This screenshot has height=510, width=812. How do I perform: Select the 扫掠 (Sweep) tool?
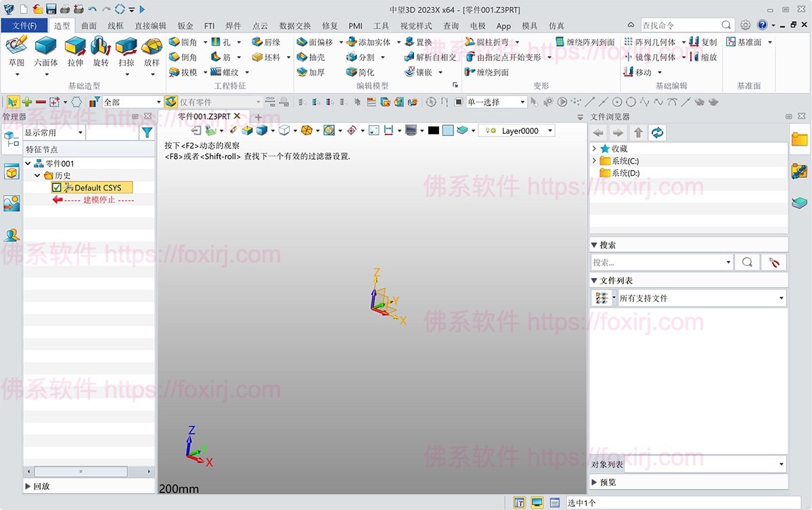click(127, 49)
